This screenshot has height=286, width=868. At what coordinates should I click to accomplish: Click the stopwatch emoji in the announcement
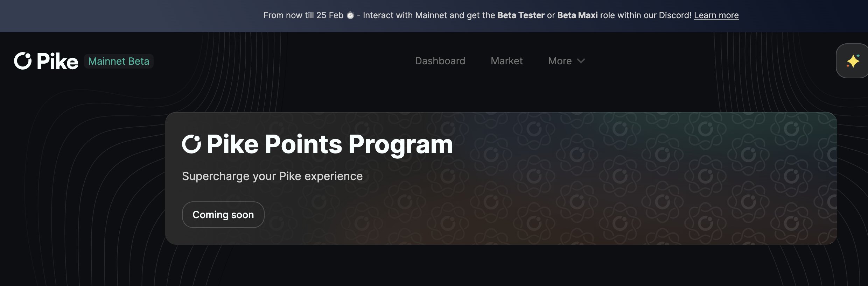pyautogui.click(x=350, y=15)
